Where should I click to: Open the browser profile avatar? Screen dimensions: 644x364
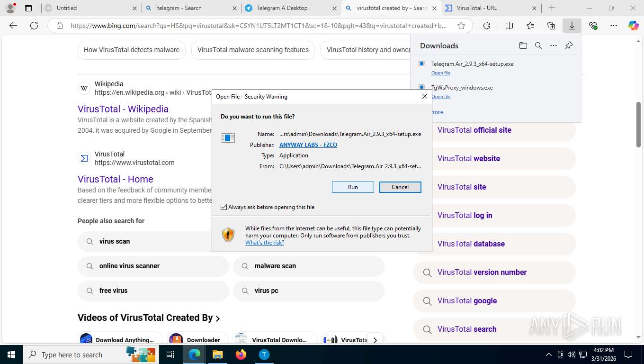point(10,8)
